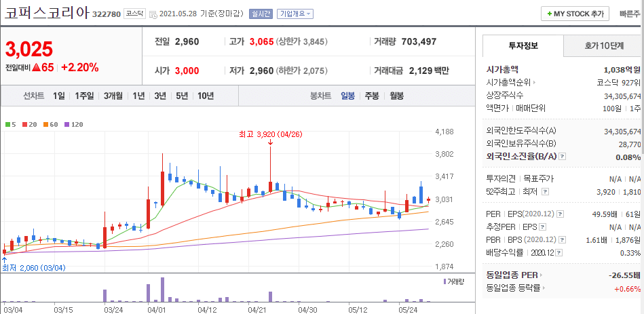Viewport: 644px width, 314px height.
Task: Click the 빠른주 link at top right
Action: point(631,14)
